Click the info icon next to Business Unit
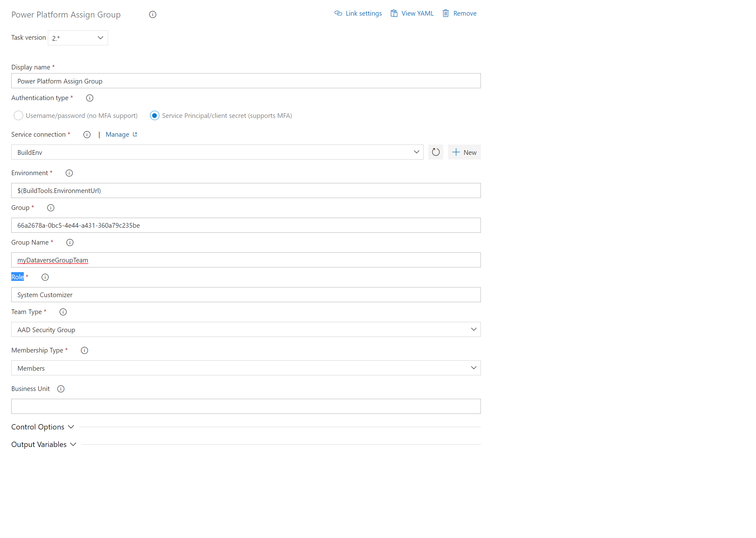 [x=61, y=388]
